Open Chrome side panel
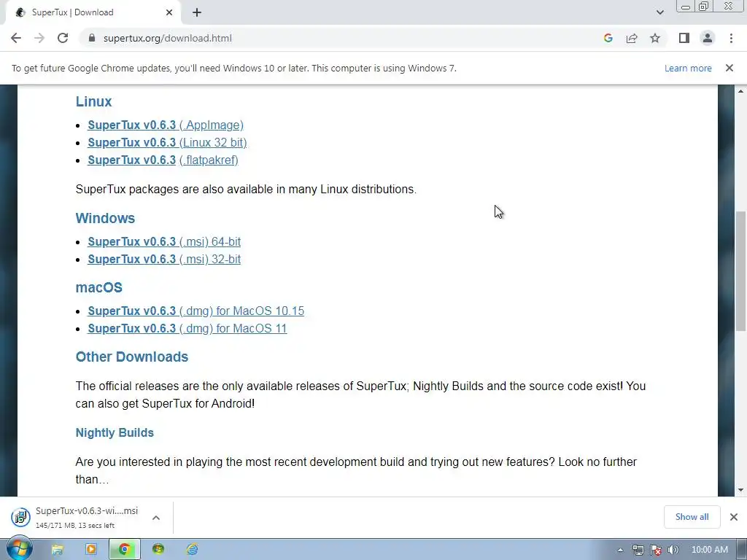 click(684, 38)
